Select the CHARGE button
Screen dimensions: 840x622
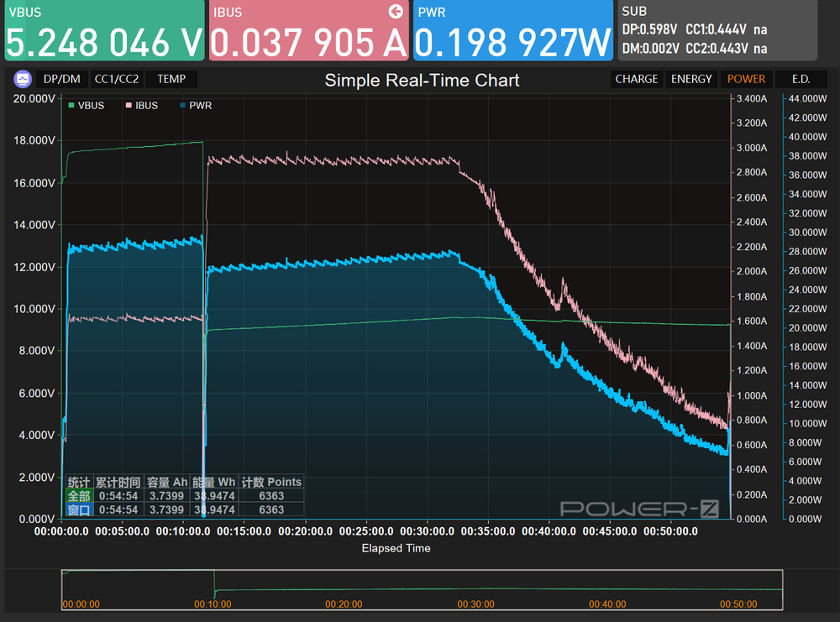pos(637,79)
